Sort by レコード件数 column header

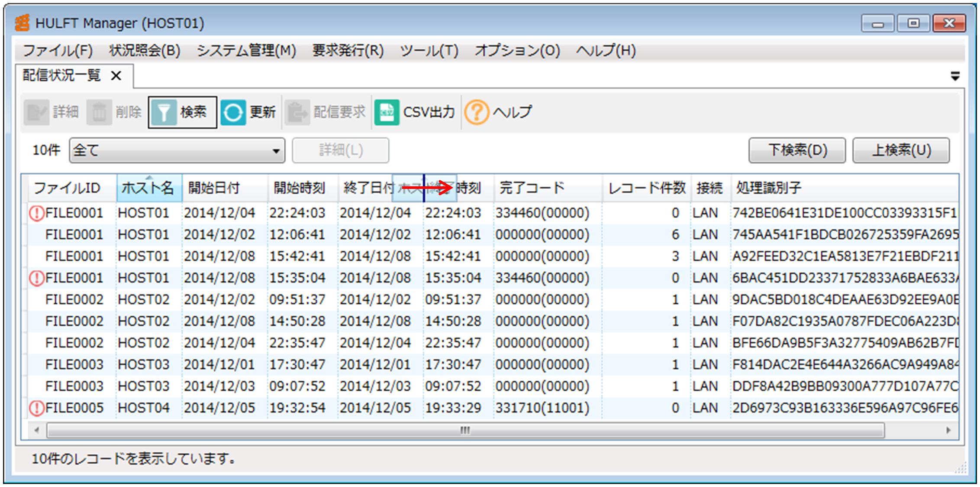point(646,188)
